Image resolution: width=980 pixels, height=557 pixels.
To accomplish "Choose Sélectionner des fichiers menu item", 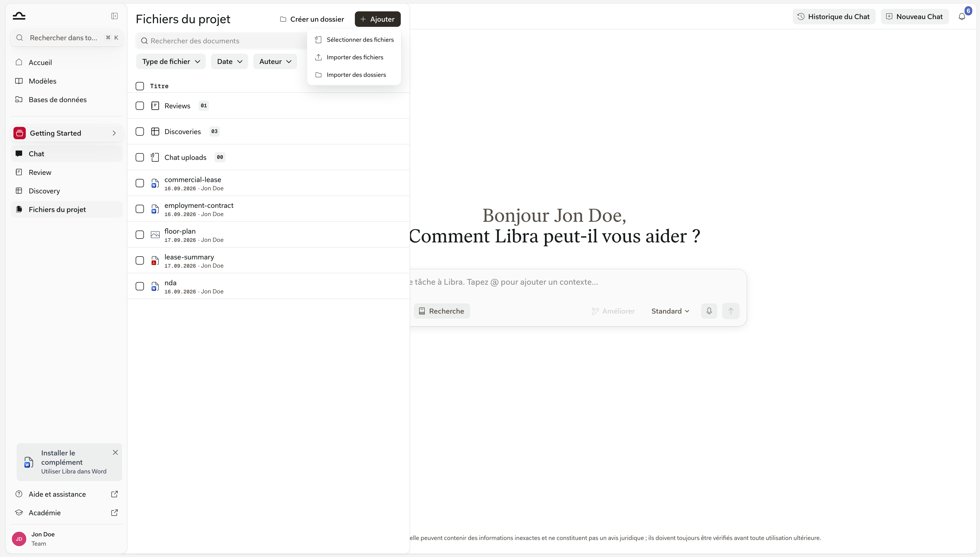I will [x=354, y=40].
